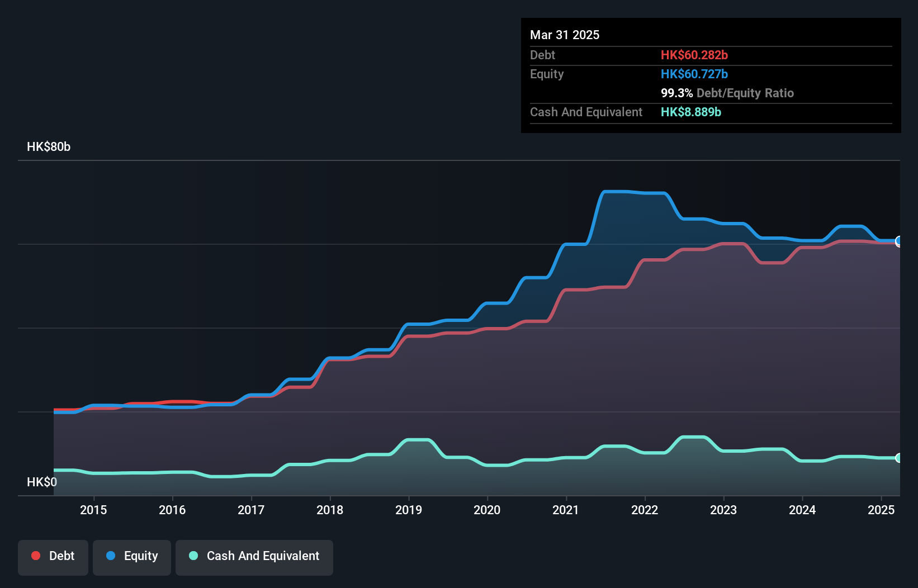Click the HK$60.727b Equity value

(694, 74)
